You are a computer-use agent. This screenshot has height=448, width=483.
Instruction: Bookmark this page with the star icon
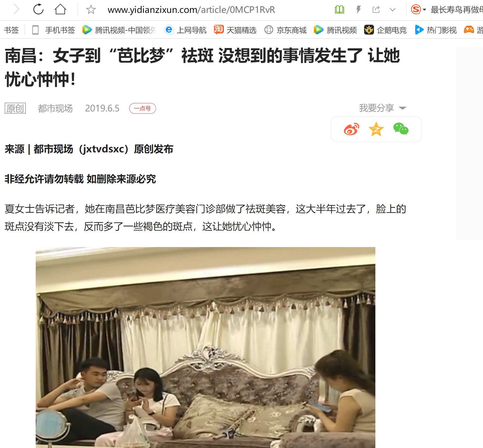pos(91,10)
